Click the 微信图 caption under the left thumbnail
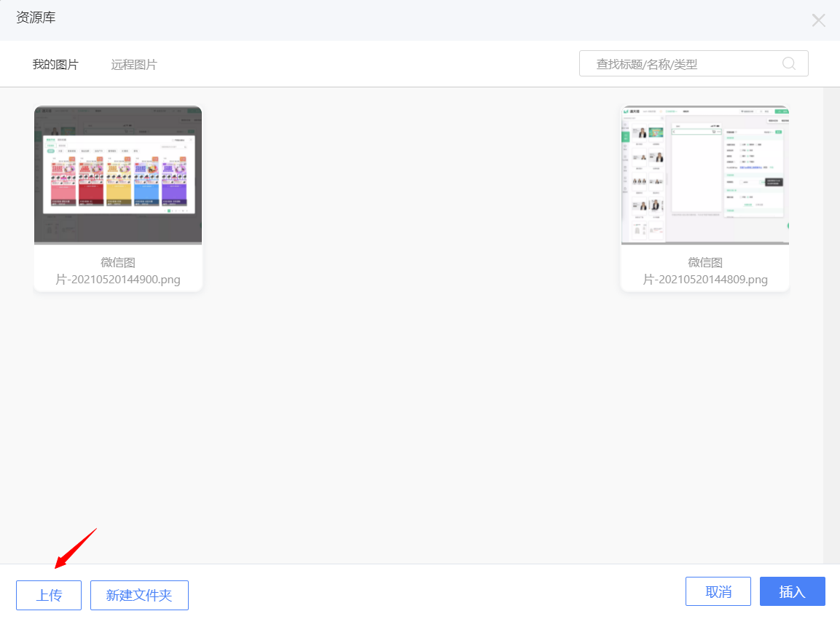 click(118, 262)
